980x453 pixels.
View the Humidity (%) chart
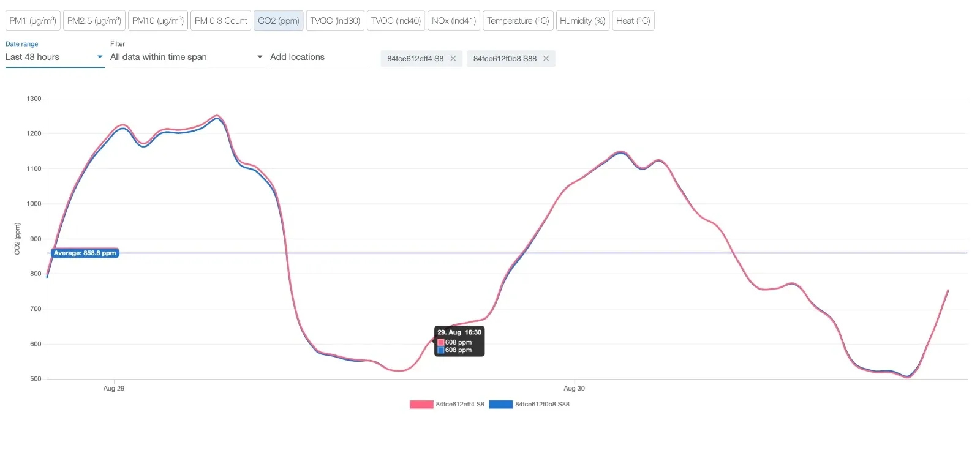(x=582, y=21)
